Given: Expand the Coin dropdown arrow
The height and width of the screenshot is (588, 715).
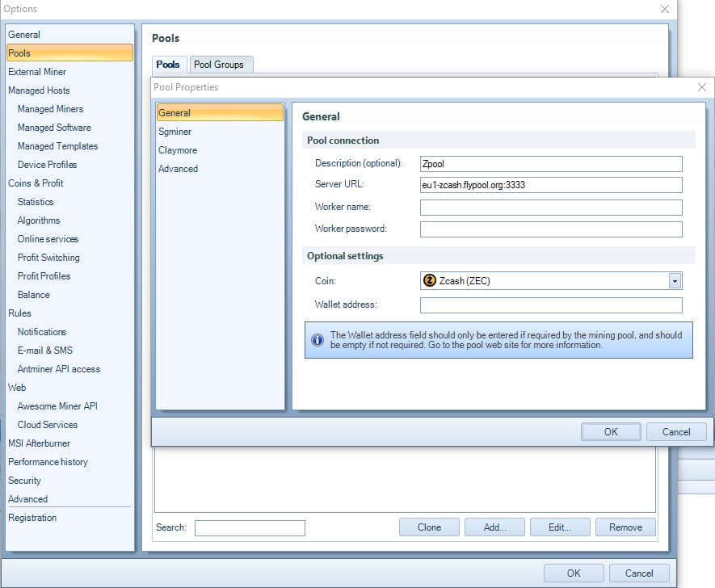Looking at the screenshot, I should 675,281.
